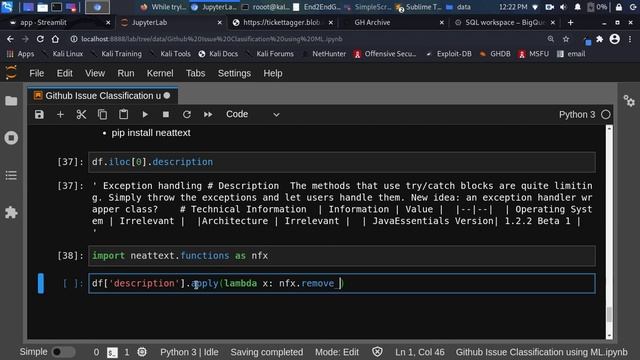
Task: Open browser extensions puzzle icon
Action: [x=600, y=39]
